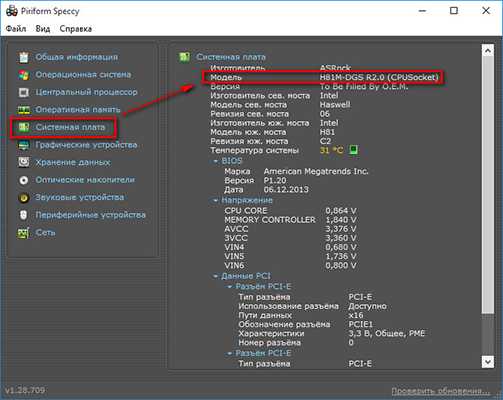The width and height of the screenshot is (503, 400).
Task: Click the BIOS date 06.12.2013
Action: coord(286,190)
